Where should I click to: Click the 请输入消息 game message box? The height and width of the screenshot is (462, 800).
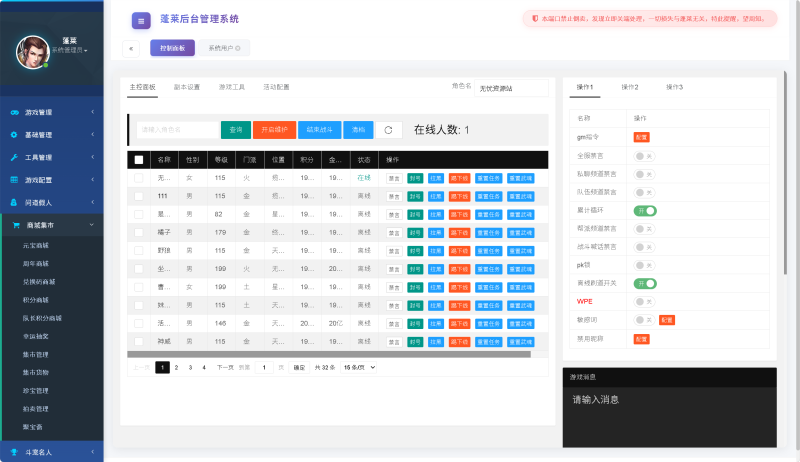pos(669,417)
